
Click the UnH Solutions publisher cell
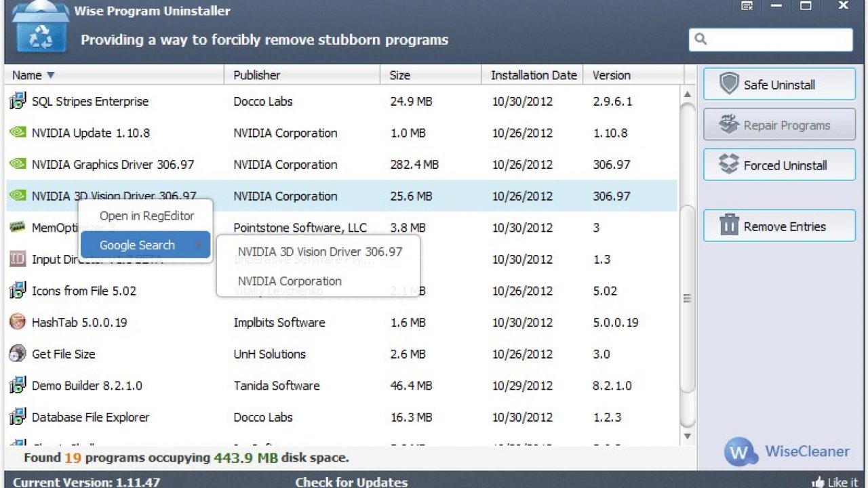[269, 354]
